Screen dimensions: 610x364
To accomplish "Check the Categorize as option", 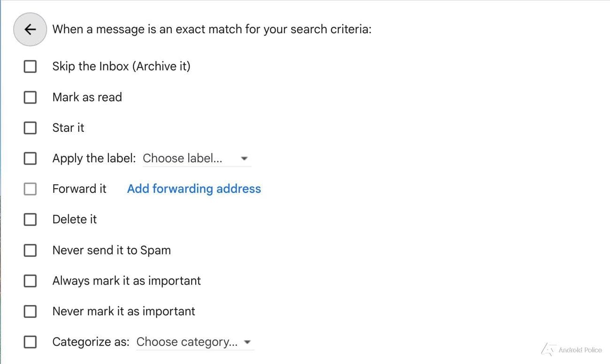I will 30,342.
